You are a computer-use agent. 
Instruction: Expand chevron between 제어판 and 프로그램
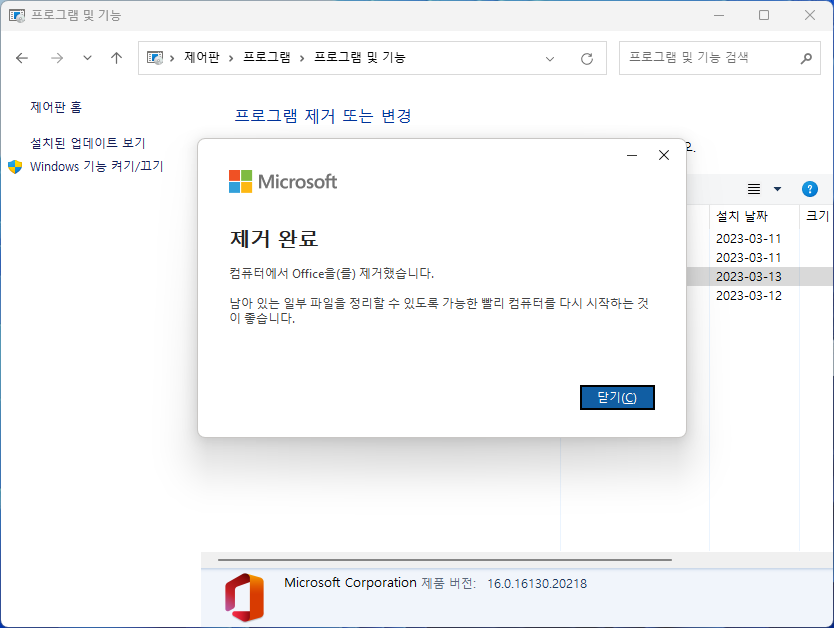pyautogui.click(x=231, y=58)
